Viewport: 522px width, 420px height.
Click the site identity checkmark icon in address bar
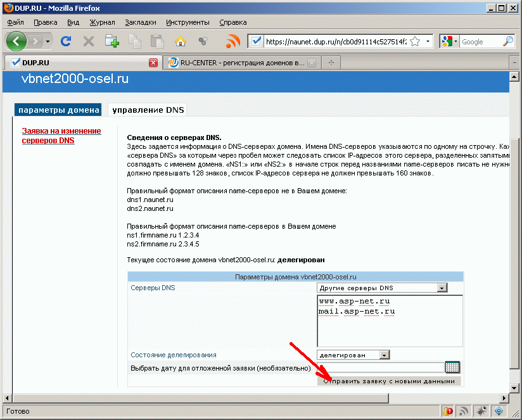(x=256, y=42)
